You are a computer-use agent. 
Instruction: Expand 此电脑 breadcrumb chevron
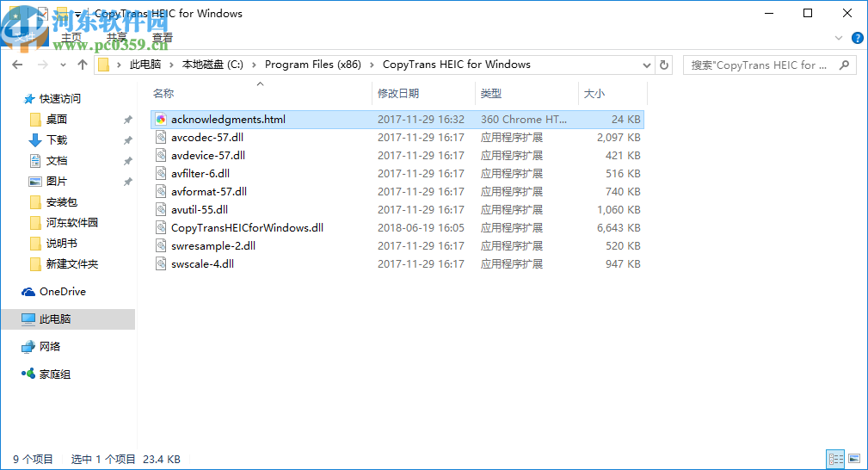click(x=171, y=65)
